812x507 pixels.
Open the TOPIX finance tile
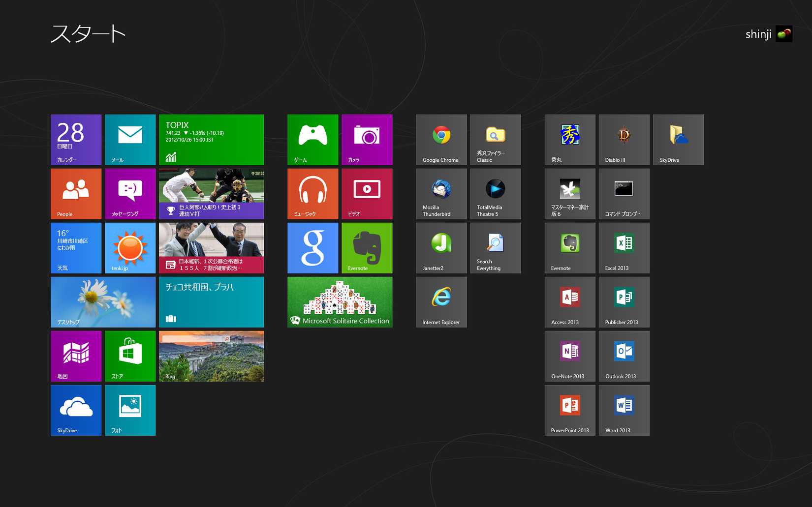(211, 140)
